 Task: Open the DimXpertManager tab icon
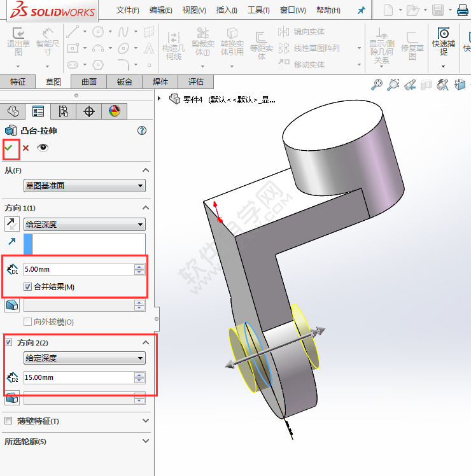pos(88,111)
